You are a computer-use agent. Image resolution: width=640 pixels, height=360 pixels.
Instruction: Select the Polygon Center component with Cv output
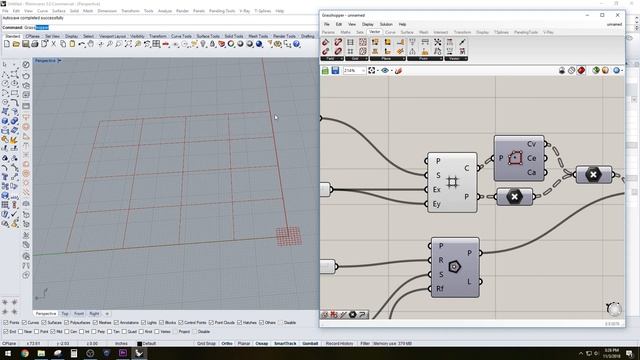[x=519, y=158]
